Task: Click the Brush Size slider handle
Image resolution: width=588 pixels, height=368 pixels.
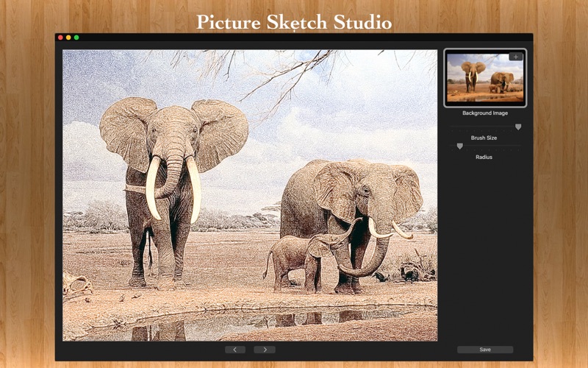Action: pyautogui.click(x=518, y=127)
